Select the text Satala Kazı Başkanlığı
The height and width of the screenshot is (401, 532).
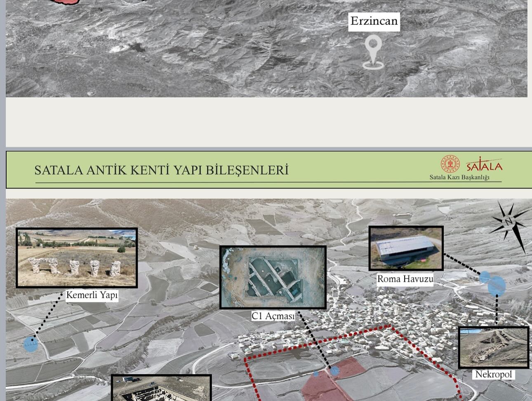(459, 177)
